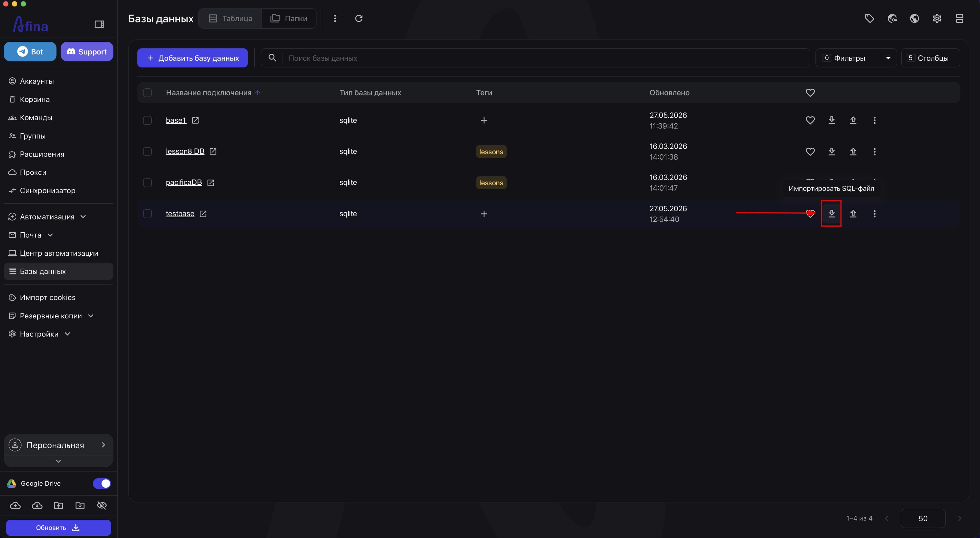The width and height of the screenshot is (980, 538).
Task: Add a tag to testbase
Action: tap(484, 214)
